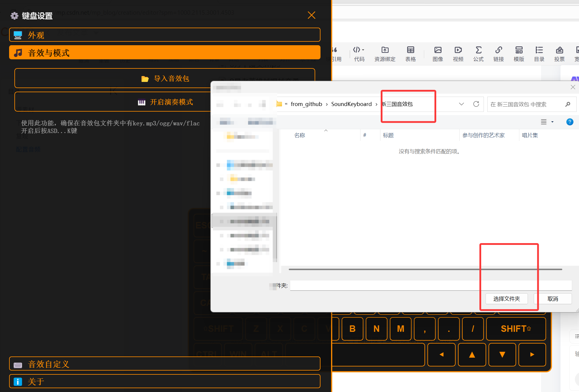Viewport: 579px width, 392px height.
Task: Click the SoundKeyboard breadcrumb path segment
Action: click(351, 104)
